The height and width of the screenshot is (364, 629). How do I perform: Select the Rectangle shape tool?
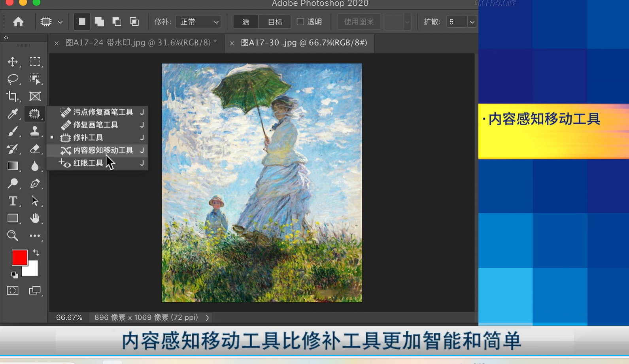13,218
